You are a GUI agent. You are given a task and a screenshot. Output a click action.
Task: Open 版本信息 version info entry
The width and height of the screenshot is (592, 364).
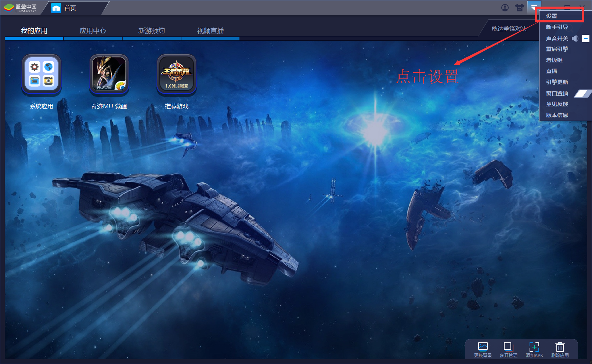point(557,115)
